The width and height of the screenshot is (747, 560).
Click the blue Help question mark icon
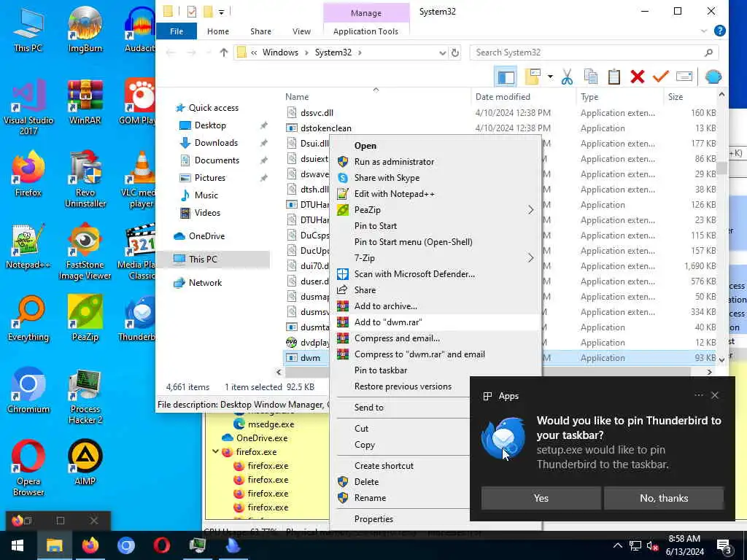pos(719,31)
